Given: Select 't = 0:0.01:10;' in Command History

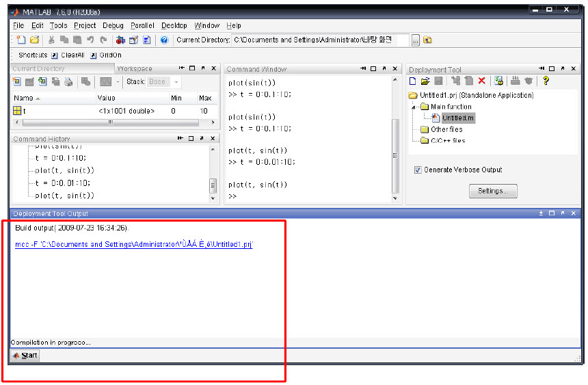Looking at the screenshot, I should [63, 183].
